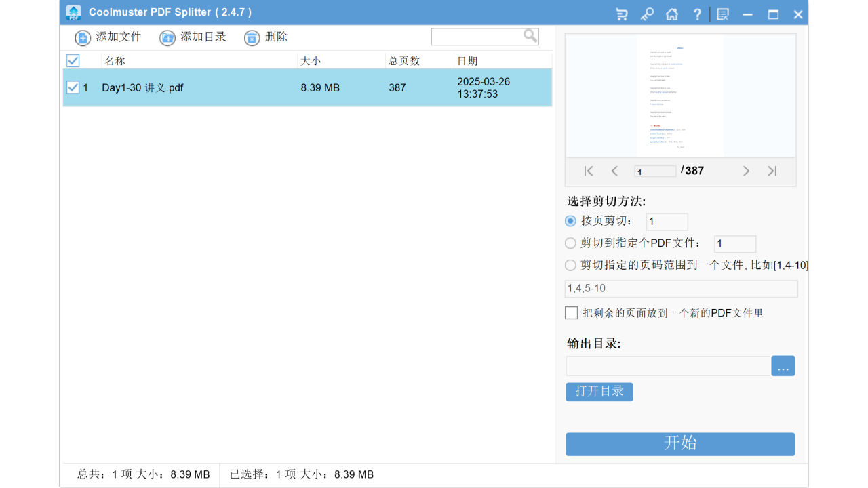Click the 删除 delete icon
Image resolution: width=868 pixels, height=488 pixels.
coord(252,38)
